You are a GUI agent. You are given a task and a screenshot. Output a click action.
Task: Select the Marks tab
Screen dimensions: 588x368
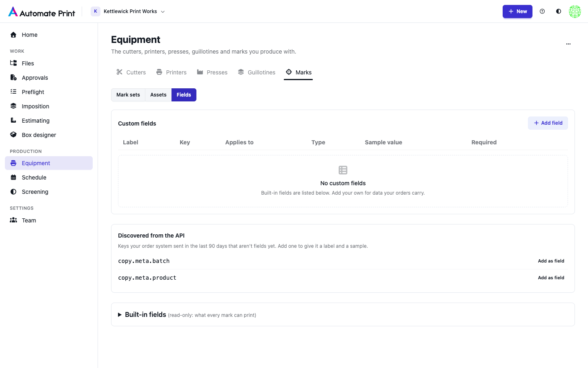click(x=298, y=72)
